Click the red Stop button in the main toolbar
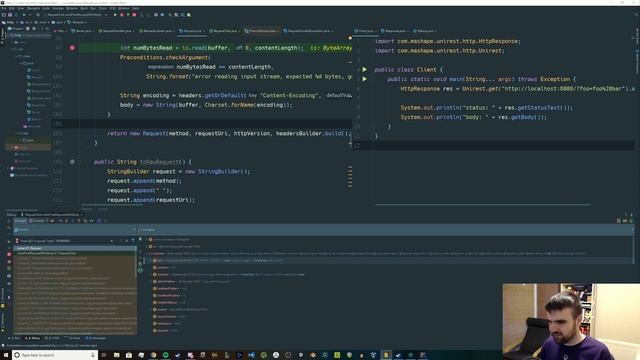640x360 pixels. coord(134,15)
